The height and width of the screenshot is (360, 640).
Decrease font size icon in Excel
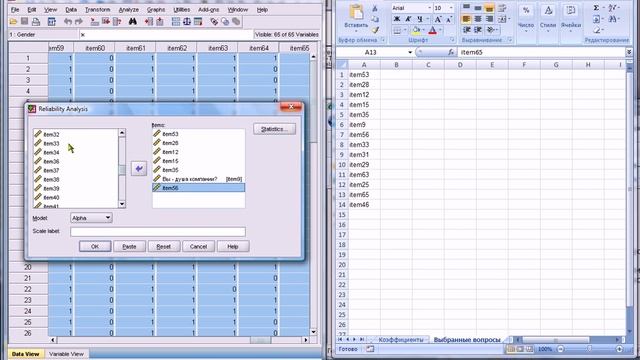click(x=449, y=19)
